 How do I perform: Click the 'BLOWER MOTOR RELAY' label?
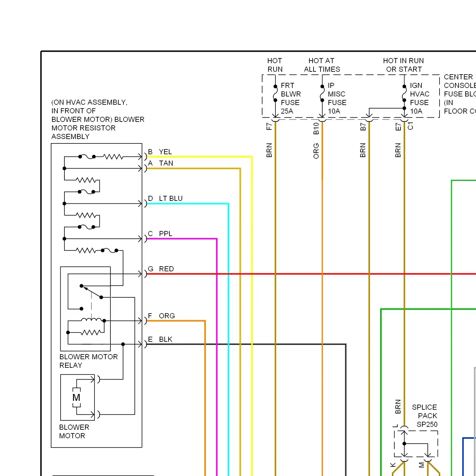89,361
